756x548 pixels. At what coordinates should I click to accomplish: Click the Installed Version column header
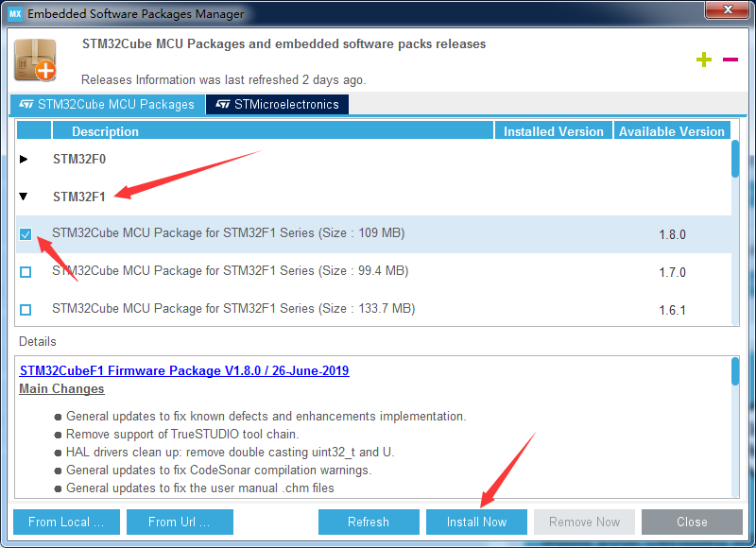point(554,131)
